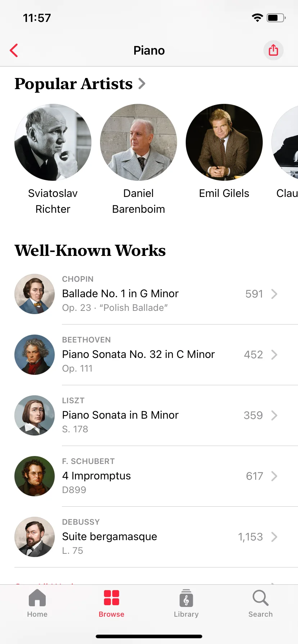Screen dimensions: 298x644
Task: Expand Popular Artists with chevron
Action: pyautogui.click(x=142, y=84)
